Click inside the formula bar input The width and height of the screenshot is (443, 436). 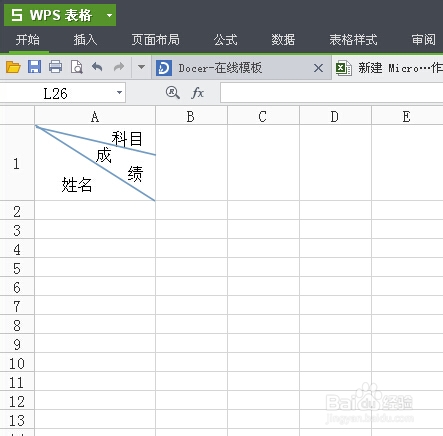pos(332,93)
